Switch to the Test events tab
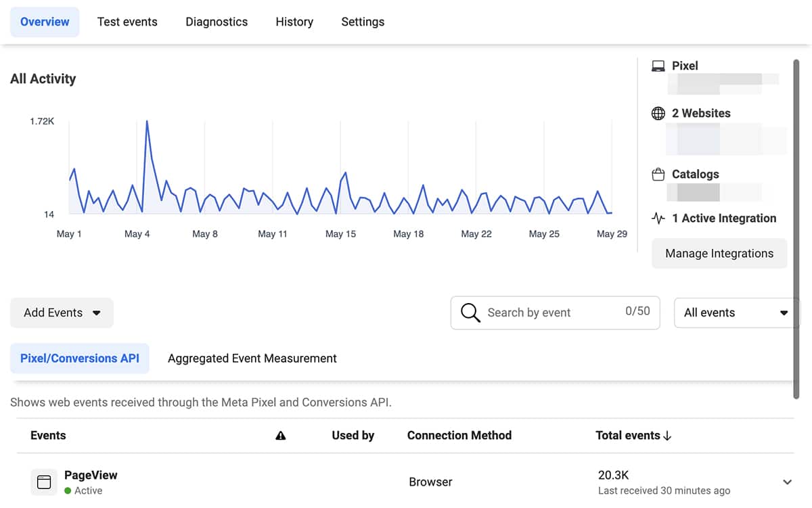The width and height of the screenshot is (812, 508). pyautogui.click(x=127, y=22)
